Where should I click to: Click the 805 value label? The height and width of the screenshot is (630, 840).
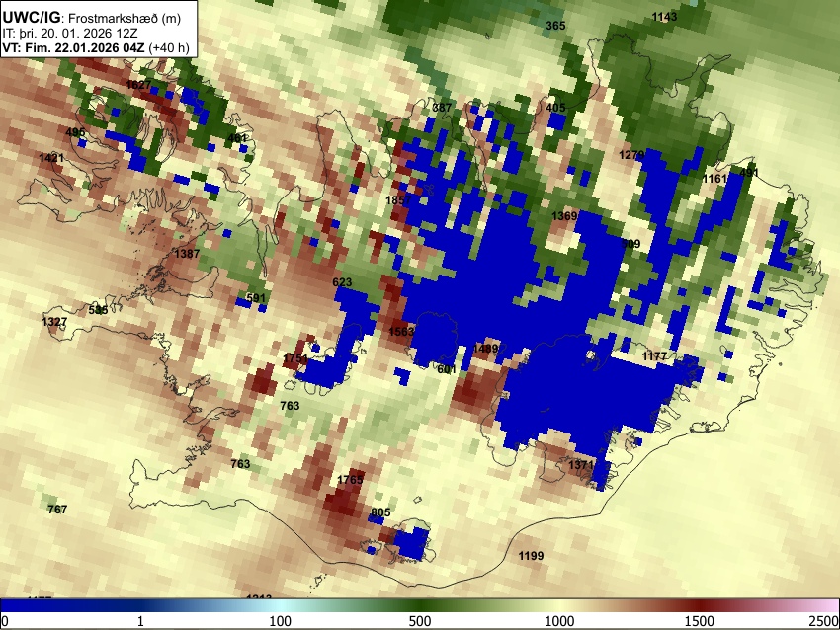click(380, 512)
